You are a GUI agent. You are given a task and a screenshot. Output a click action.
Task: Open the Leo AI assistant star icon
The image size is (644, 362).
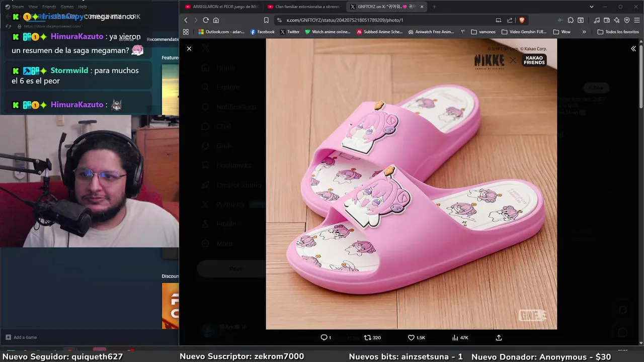point(616,20)
